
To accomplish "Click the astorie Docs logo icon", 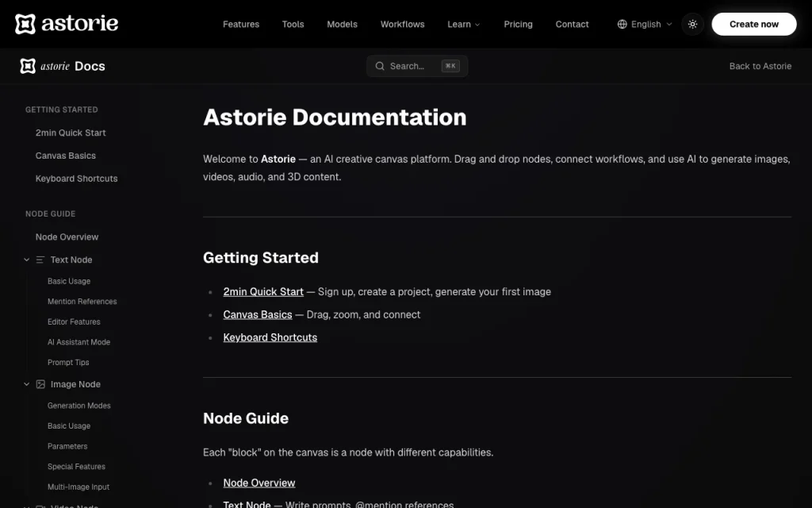I will pos(28,66).
